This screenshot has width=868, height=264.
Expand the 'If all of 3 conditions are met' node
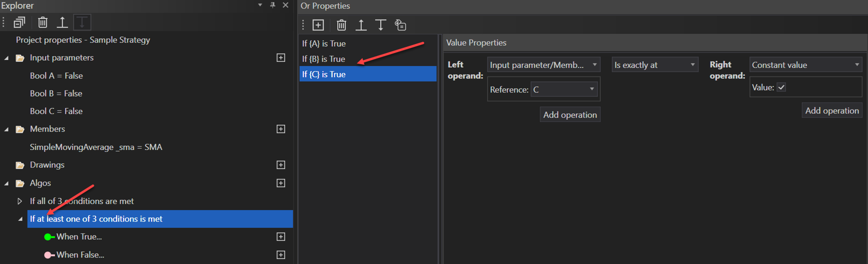pyautogui.click(x=20, y=201)
